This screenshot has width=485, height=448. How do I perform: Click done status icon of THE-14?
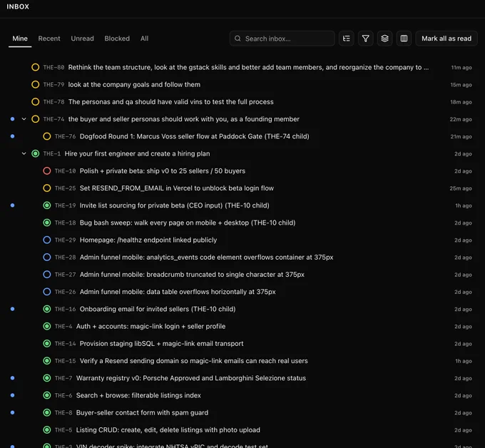coord(46,344)
